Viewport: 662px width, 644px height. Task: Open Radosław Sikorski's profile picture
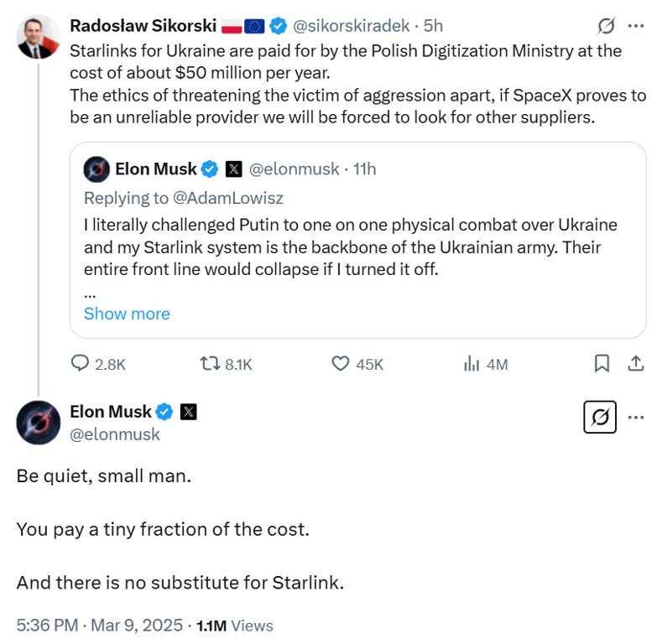point(38,38)
